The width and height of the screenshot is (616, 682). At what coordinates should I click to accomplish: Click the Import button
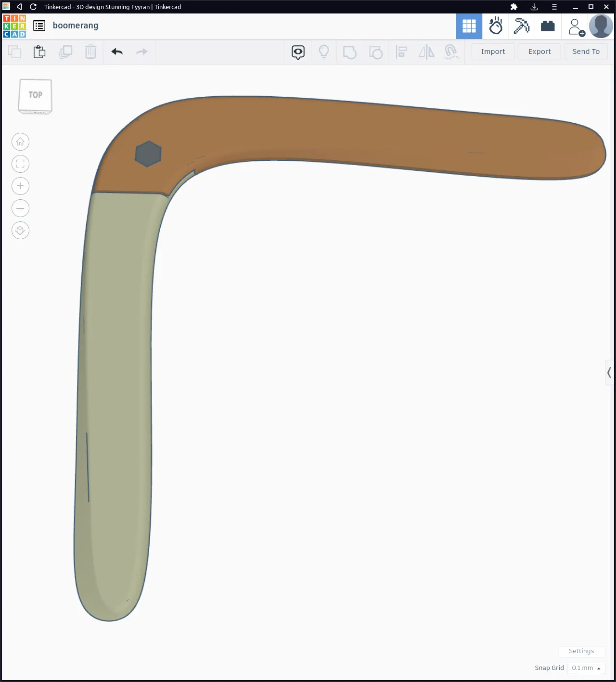[493, 51]
